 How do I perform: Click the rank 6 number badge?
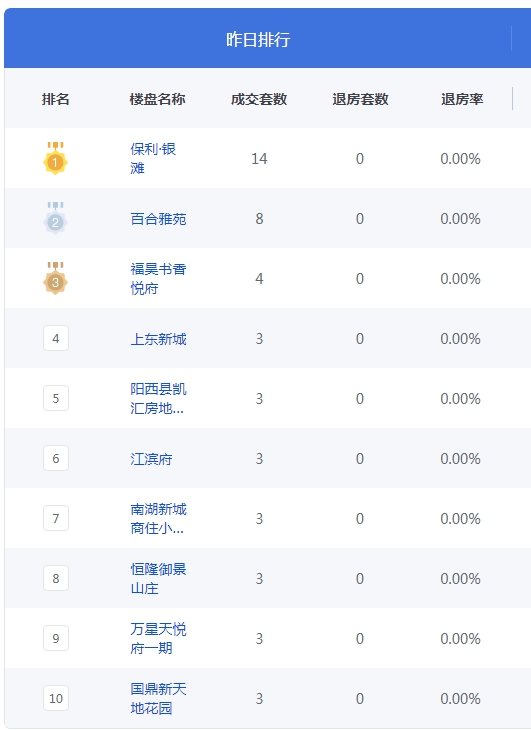coord(56,458)
